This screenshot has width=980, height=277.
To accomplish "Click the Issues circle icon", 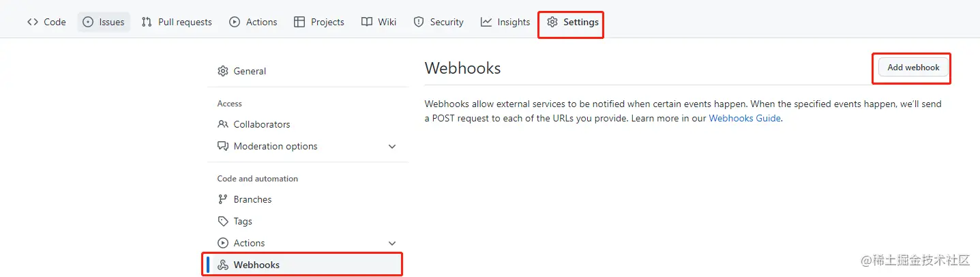I will click(x=88, y=22).
